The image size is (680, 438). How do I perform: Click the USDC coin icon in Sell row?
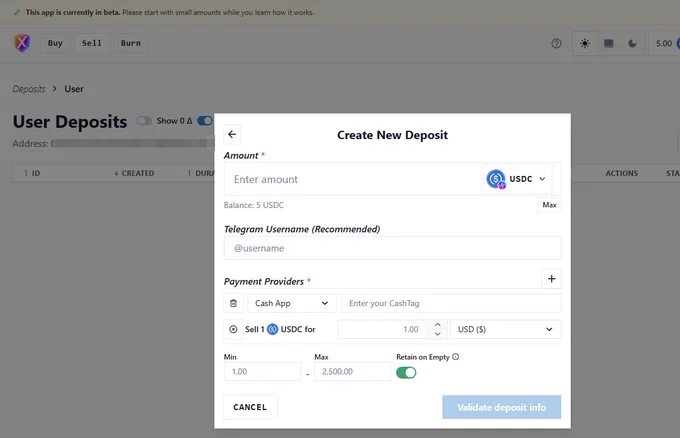coord(272,329)
